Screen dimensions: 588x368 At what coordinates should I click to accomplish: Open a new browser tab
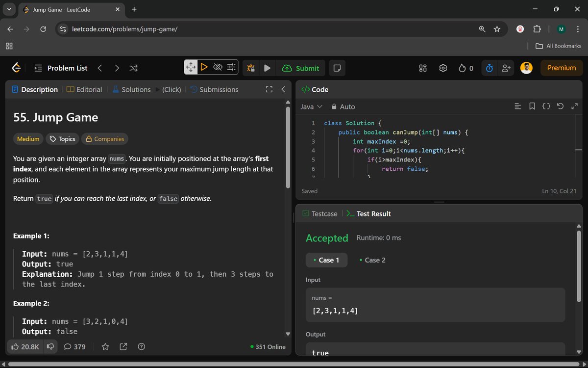[134, 9]
